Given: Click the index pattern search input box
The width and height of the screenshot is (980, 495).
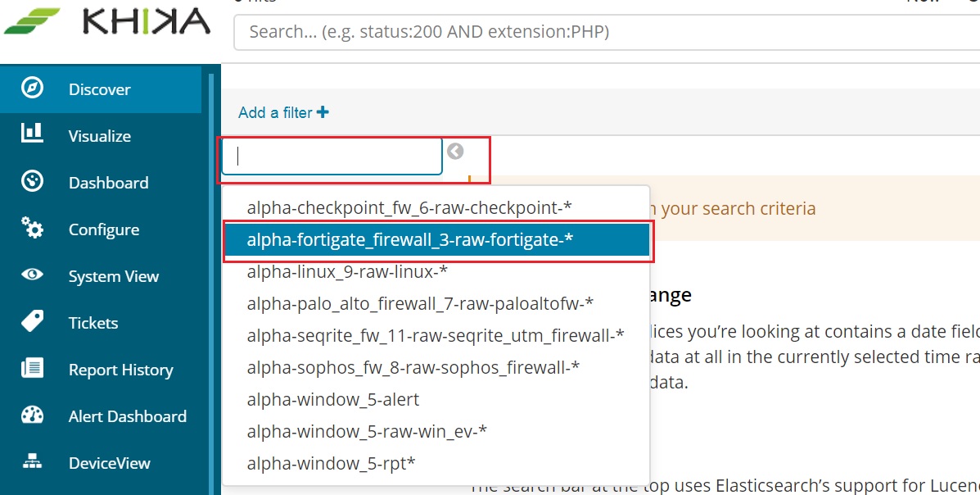Looking at the screenshot, I should point(332,157).
